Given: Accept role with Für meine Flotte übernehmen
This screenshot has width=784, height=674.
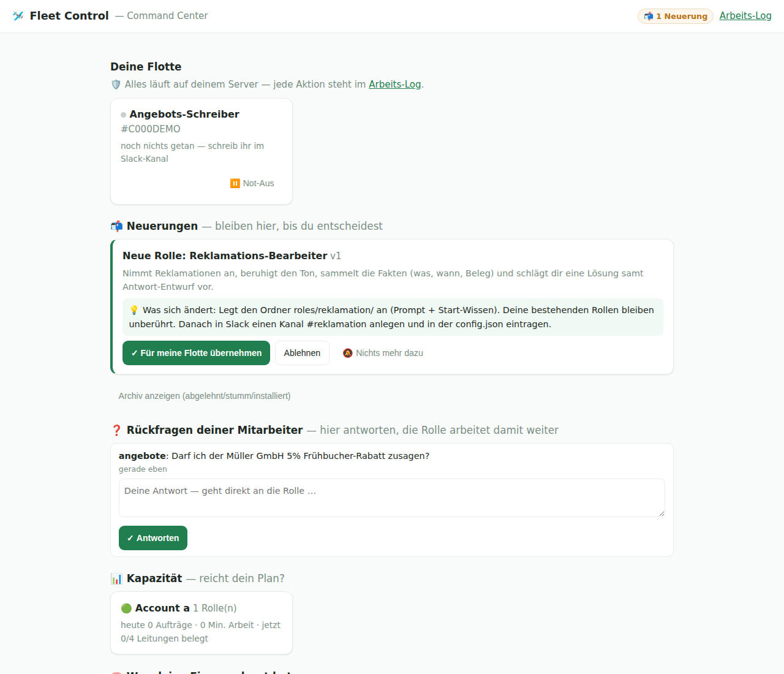Looking at the screenshot, I should [196, 353].
